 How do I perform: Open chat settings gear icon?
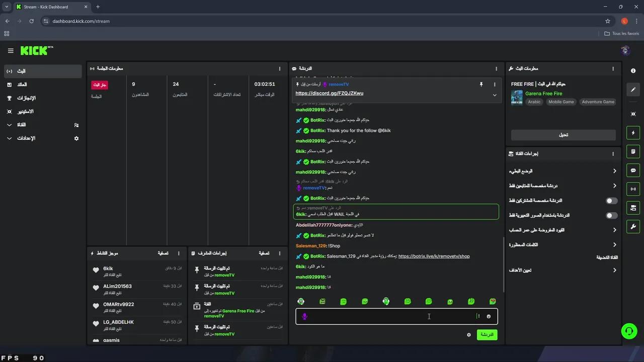[x=469, y=335]
